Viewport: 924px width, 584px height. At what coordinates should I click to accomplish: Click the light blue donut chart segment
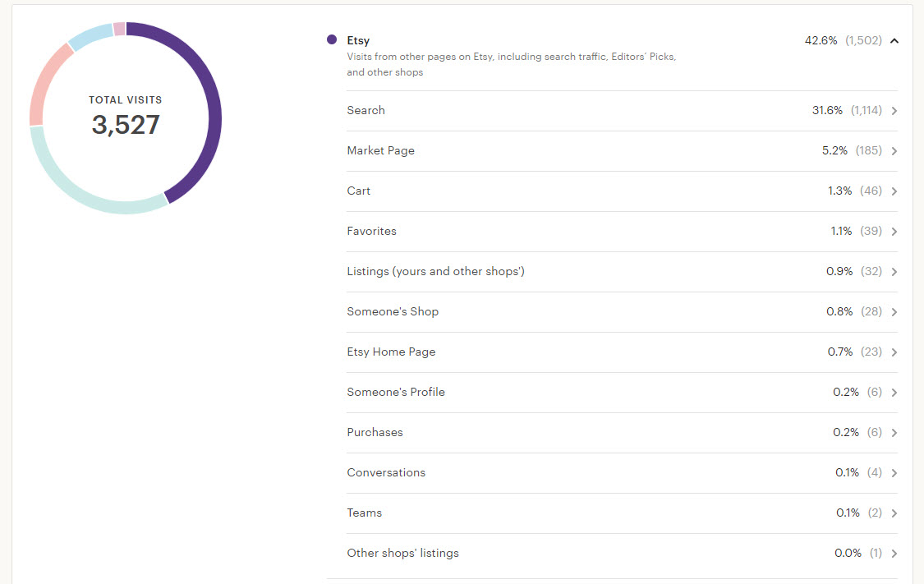[x=89, y=35]
